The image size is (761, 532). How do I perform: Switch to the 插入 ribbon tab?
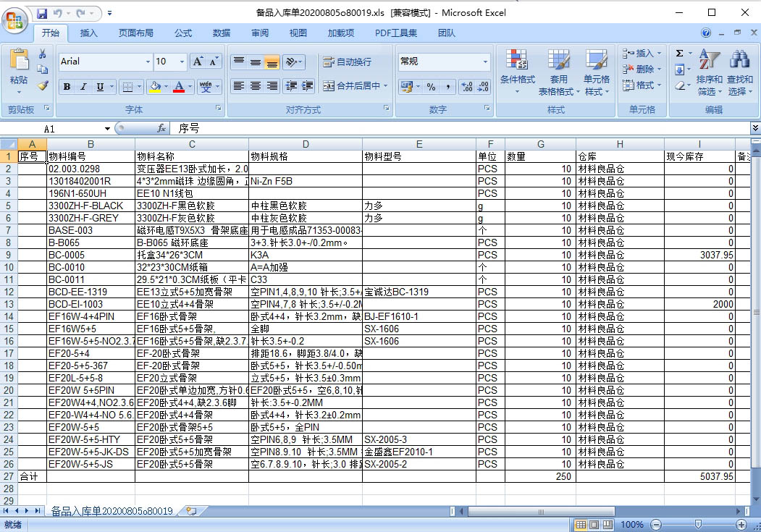pyautogui.click(x=88, y=33)
